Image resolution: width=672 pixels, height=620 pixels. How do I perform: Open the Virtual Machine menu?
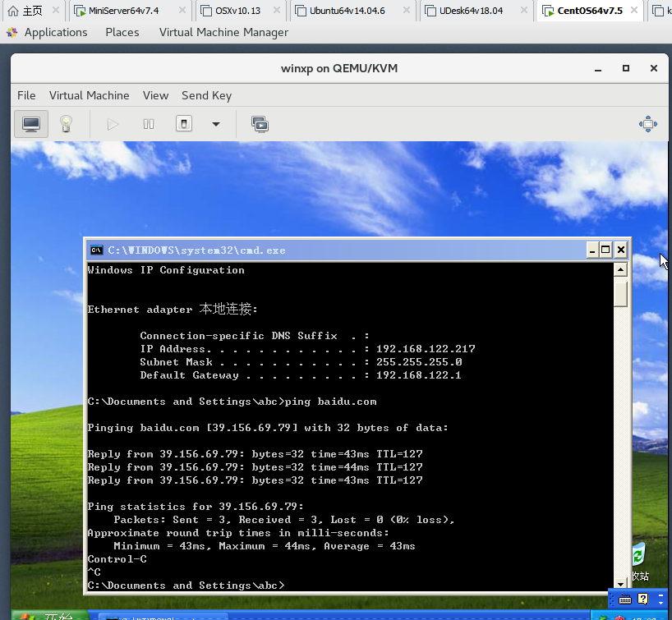point(90,95)
